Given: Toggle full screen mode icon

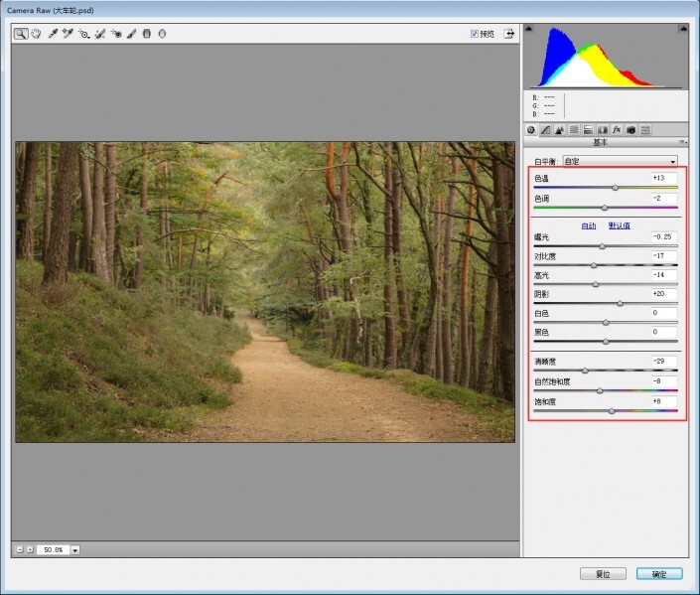Looking at the screenshot, I should tap(509, 33).
